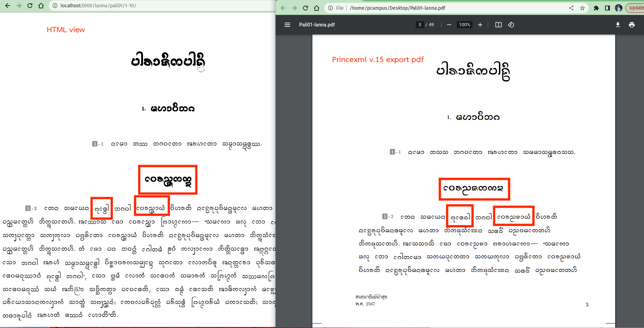
Task: Reload the localhost page in left browser
Action: pos(30,6)
